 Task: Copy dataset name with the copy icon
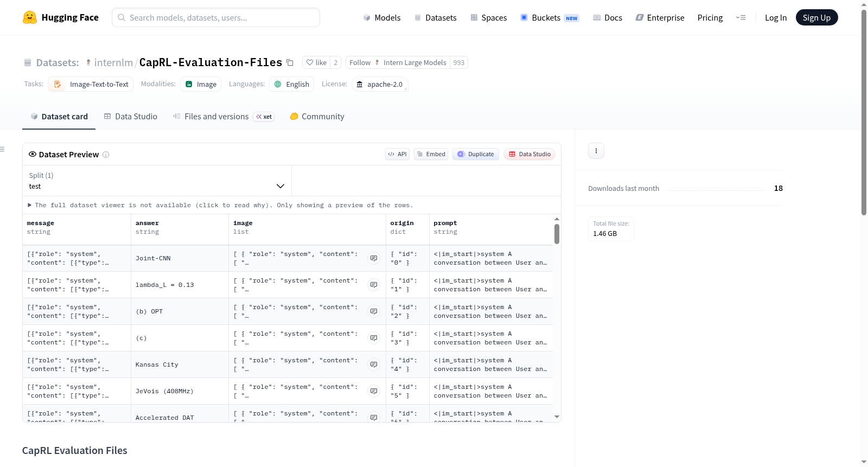point(290,62)
